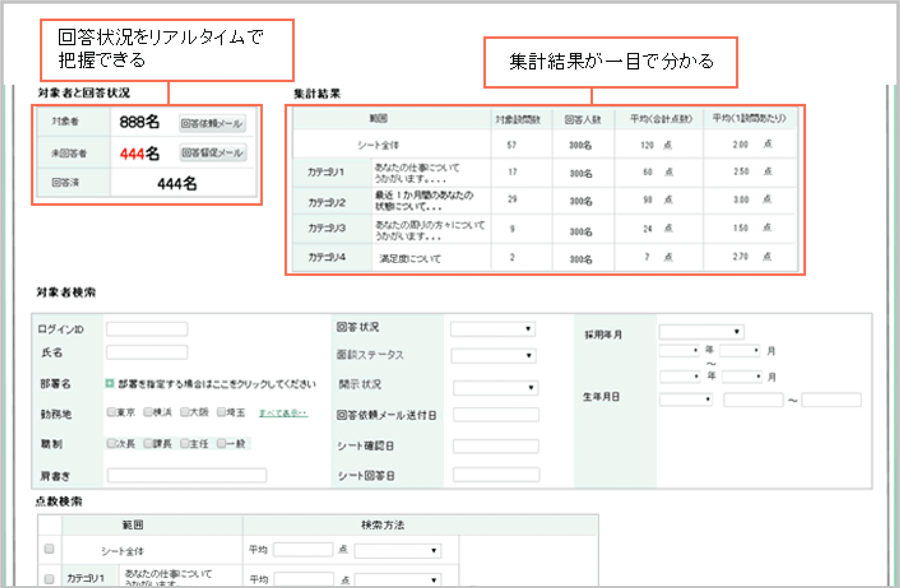Focus the 氏名 input field

(x=147, y=352)
